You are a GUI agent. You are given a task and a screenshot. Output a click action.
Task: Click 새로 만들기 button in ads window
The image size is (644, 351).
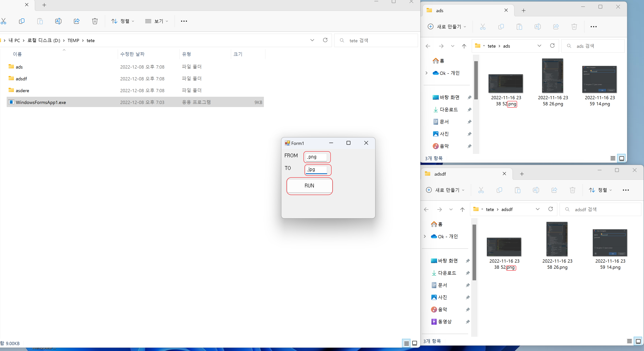[447, 27]
